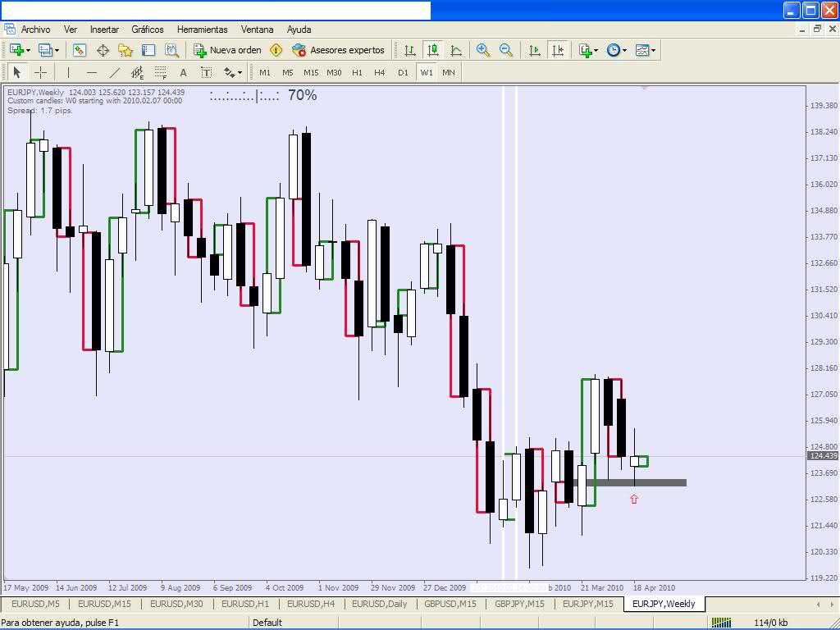Toggle the Terminal panel icon
840x630 pixels.
(x=148, y=50)
